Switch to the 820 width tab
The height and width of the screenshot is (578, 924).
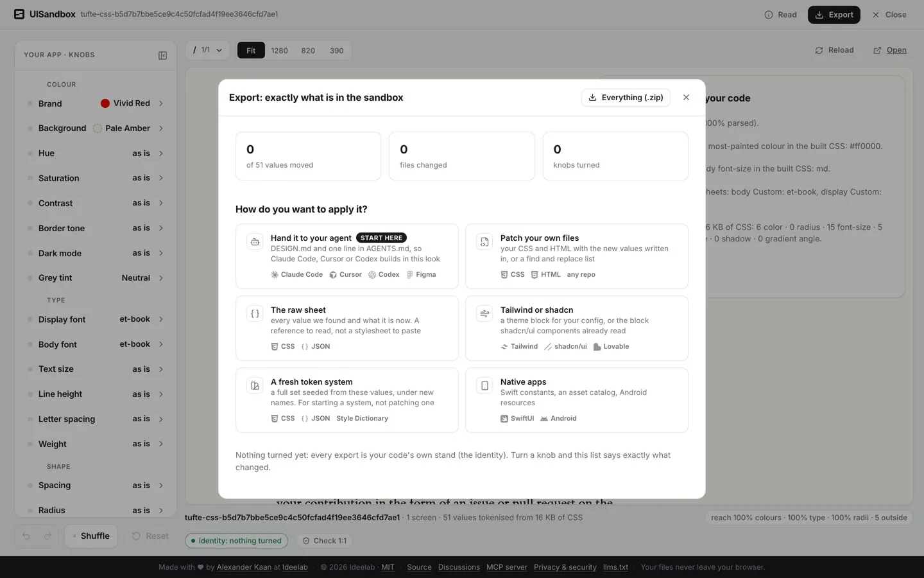[308, 51]
